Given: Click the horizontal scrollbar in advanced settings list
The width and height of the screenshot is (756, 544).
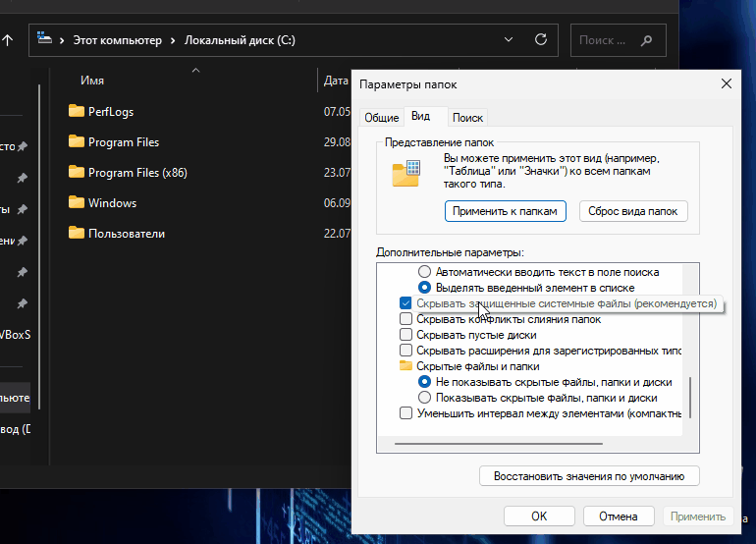Looking at the screenshot, I should [x=499, y=444].
